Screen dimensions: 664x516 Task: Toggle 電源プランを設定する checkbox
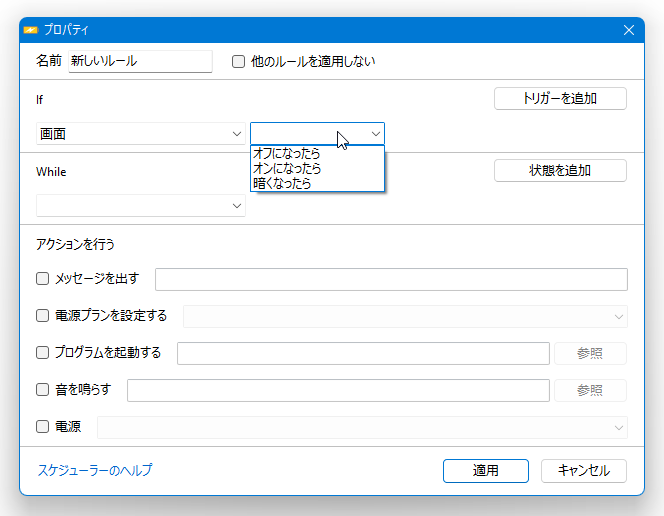click(42, 315)
